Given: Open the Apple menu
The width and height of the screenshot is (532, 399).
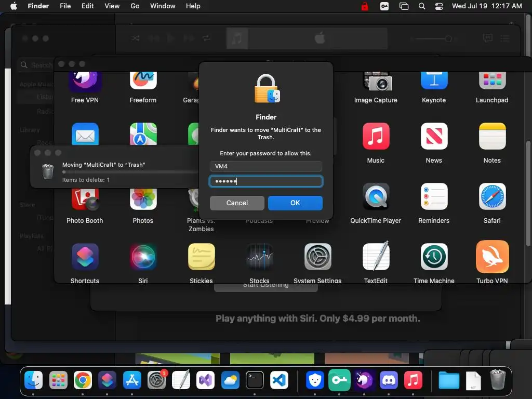Looking at the screenshot, I should [14, 6].
